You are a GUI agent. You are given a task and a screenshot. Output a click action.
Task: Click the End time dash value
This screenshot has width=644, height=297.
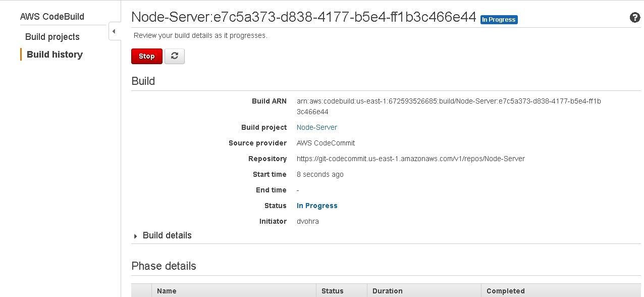(298, 190)
